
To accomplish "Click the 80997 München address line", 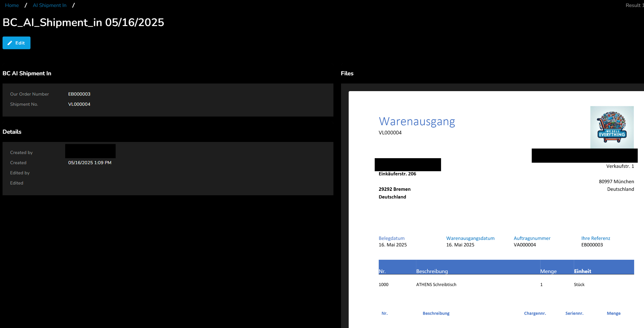I will 616,182.
